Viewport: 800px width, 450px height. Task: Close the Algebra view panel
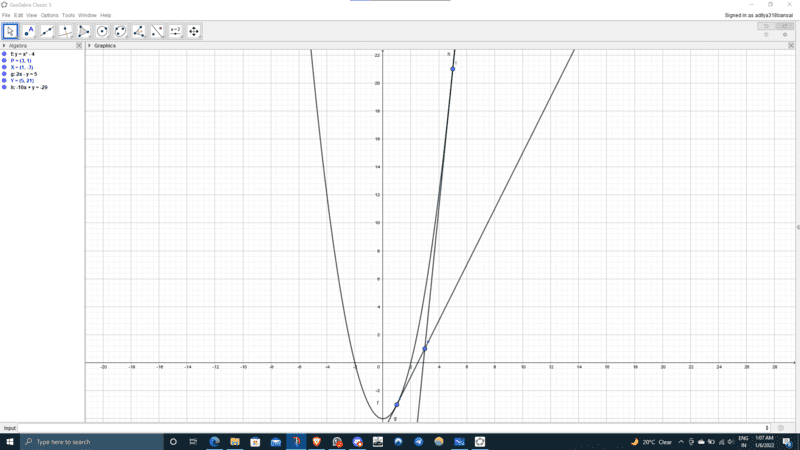pyautogui.click(x=79, y=45)
